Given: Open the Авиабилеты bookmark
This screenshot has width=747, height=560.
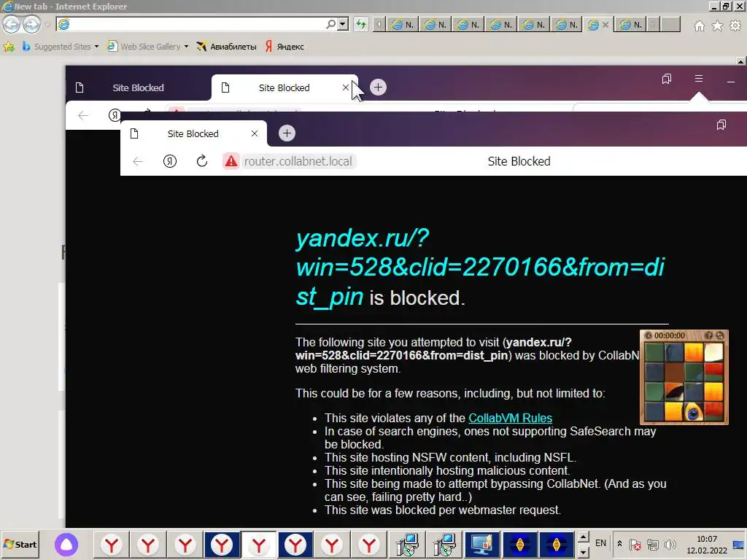Looking at the screenshot, I should pyautogui.click(x=226, y=47).
